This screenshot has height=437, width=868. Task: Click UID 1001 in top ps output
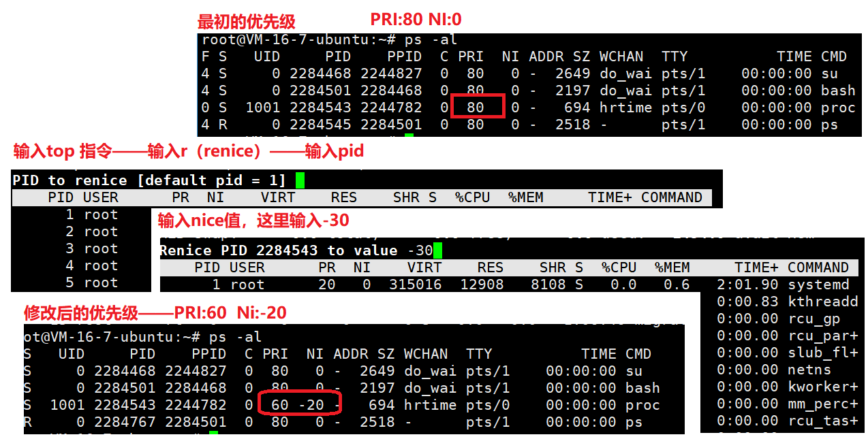coord(262,108)
